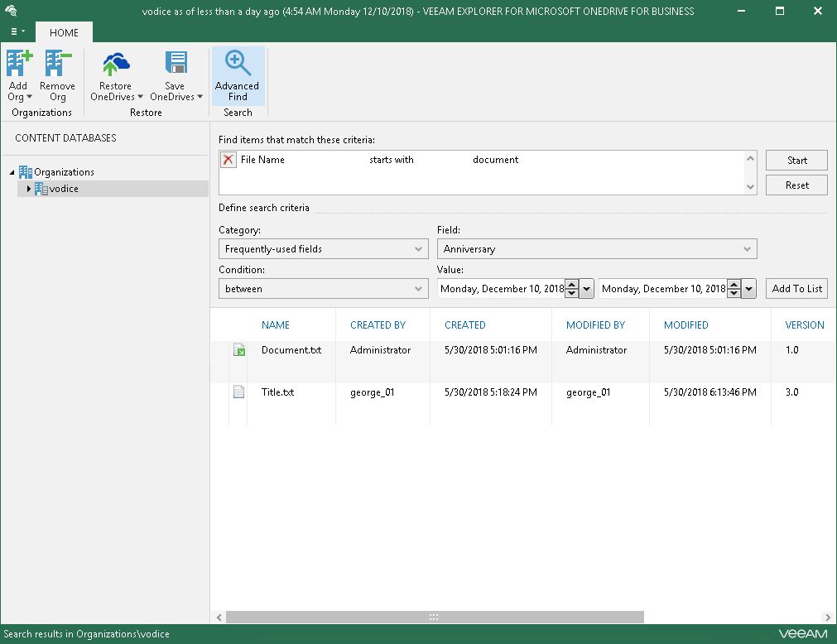
Task: Open the Condition dropdown showing between
Action: coord(323,289)
